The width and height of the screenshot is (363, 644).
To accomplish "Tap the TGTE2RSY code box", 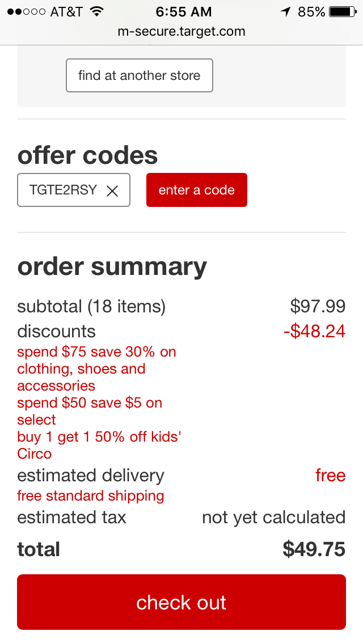I will (x=74, y=190).
